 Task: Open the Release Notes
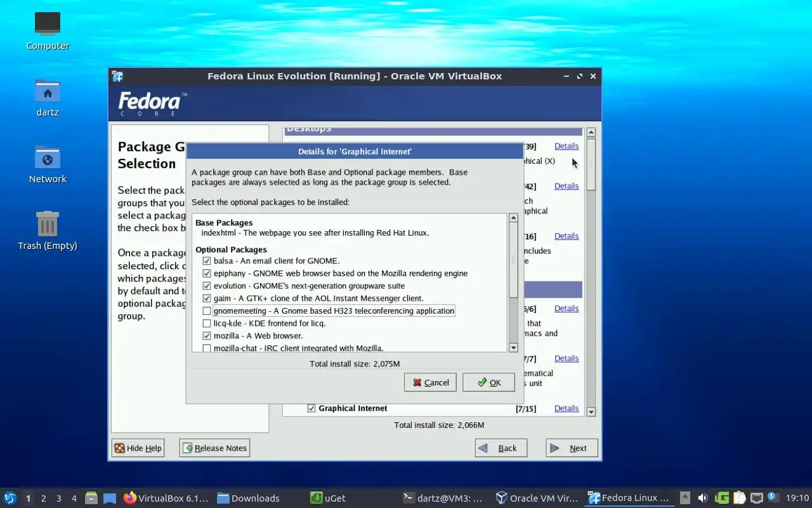[x=214, y=448]
